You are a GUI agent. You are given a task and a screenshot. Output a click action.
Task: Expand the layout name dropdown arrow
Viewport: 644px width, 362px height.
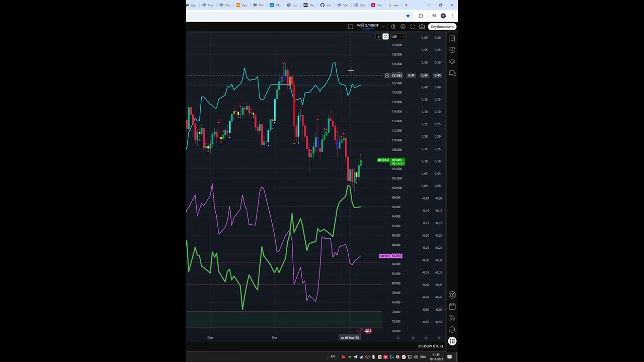click(383, 27)
